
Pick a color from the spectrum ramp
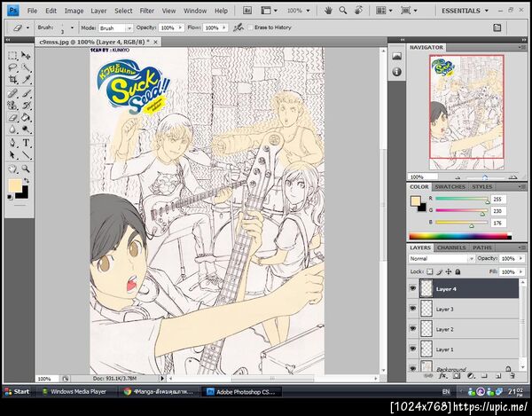tap(460, 236)
